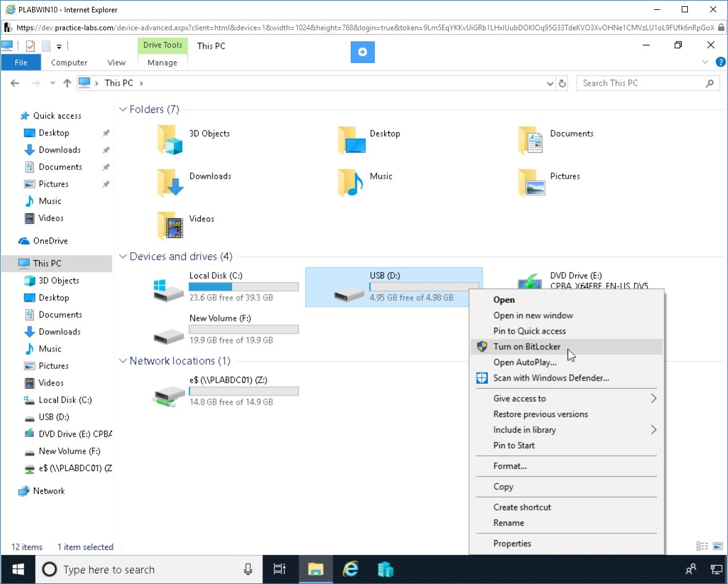Open Quick access in the navigation pane

click(57, 116)
